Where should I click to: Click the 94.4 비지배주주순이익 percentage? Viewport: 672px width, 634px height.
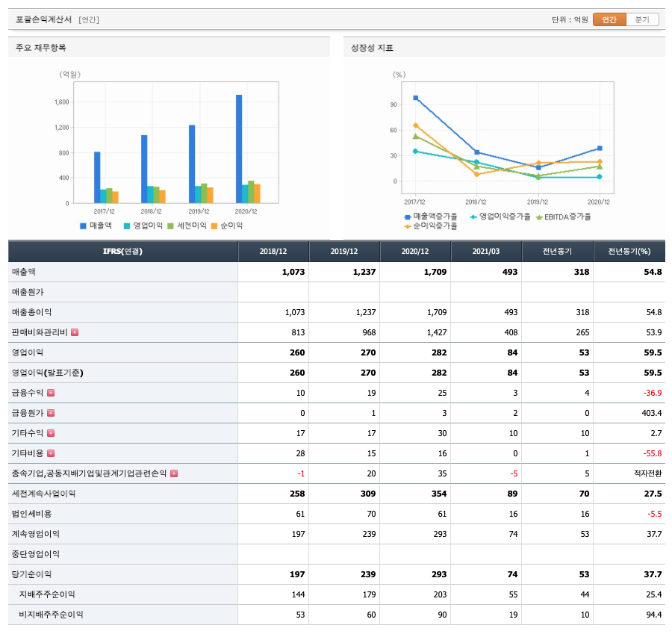pos(653,615)
